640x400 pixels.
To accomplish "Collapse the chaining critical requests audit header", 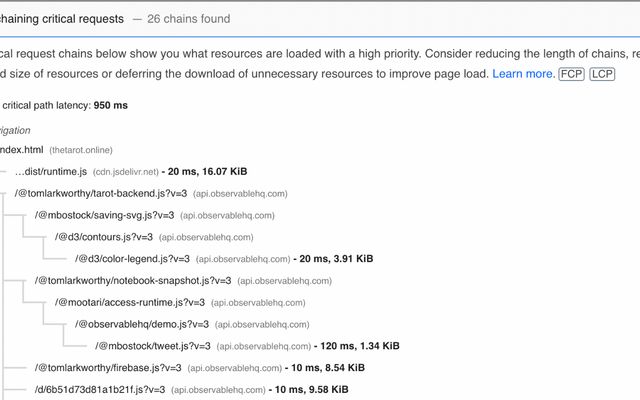I will coord(320,19).
